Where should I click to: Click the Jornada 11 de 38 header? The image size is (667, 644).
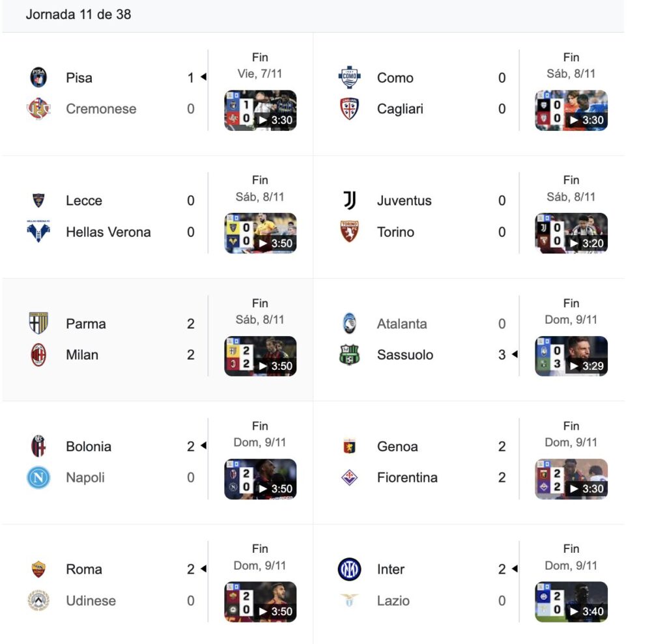[78, 14]
